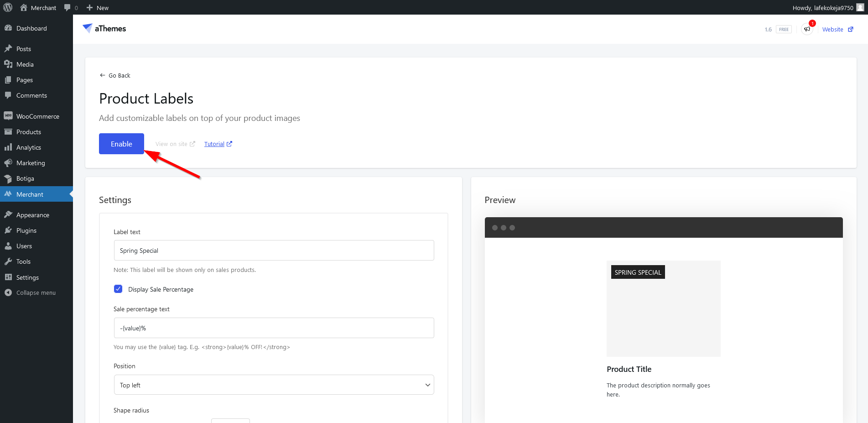This screenshot has width=868, height=423.
Task: Click the Tutorial external link icon
Action: click(x=229, y=144)
